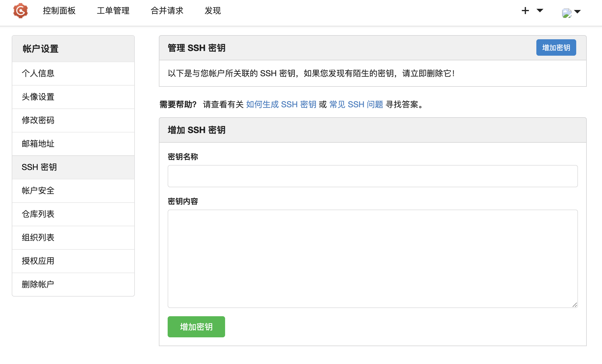The image size is (602, 364).
Task: Click the plus create icon
Action: click(525, 11)
